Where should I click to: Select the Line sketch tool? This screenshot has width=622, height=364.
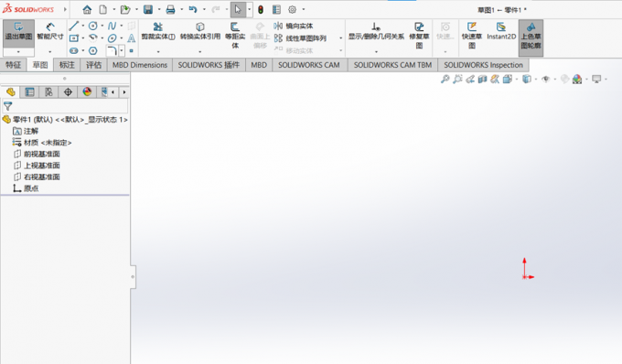(x=74, y=27)
